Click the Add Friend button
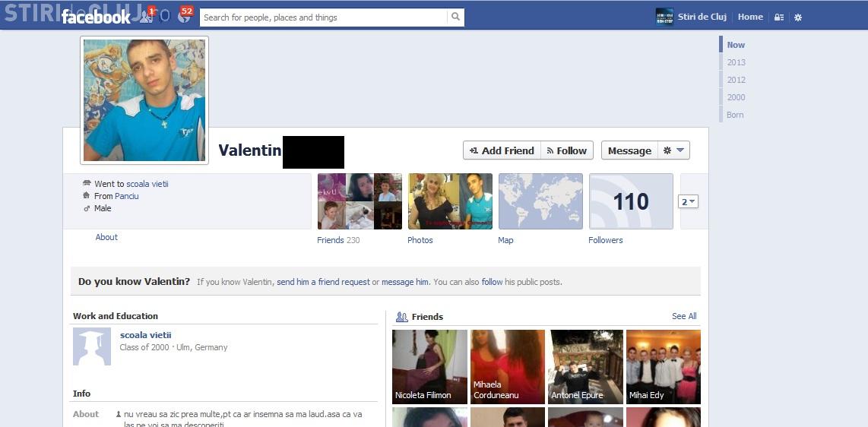868x427 pixels. coord(502,150)
